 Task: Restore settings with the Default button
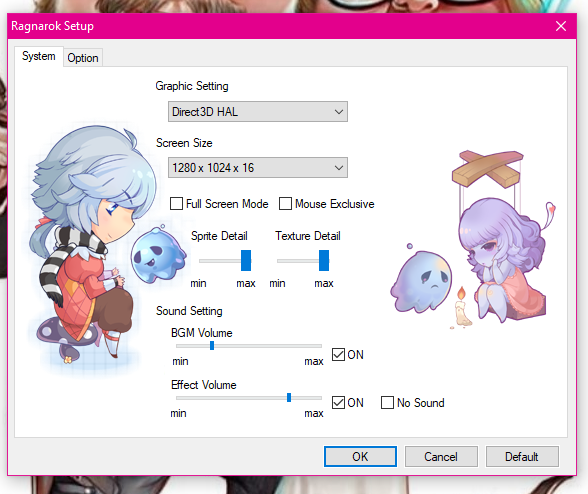point(522,456)
